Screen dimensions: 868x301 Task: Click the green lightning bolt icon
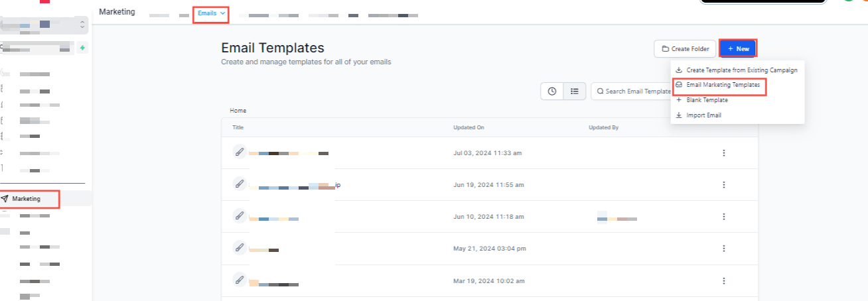(82, 48)
